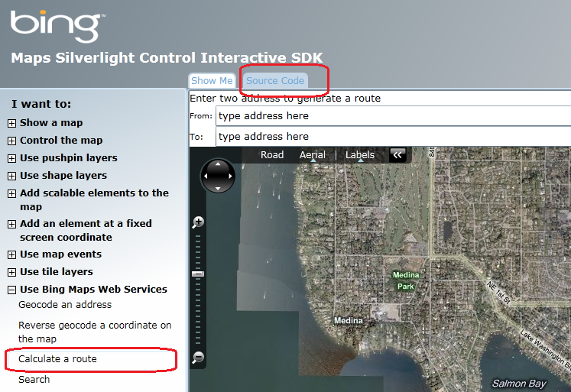Click the Bing logo
This screenshot has height=392, width=571.
(57, 26)
